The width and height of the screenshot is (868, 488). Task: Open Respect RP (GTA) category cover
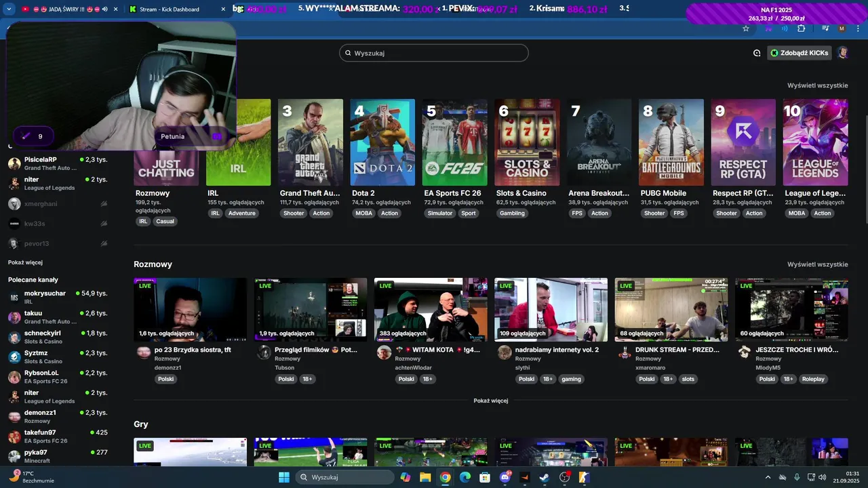(x=743, y=142)
